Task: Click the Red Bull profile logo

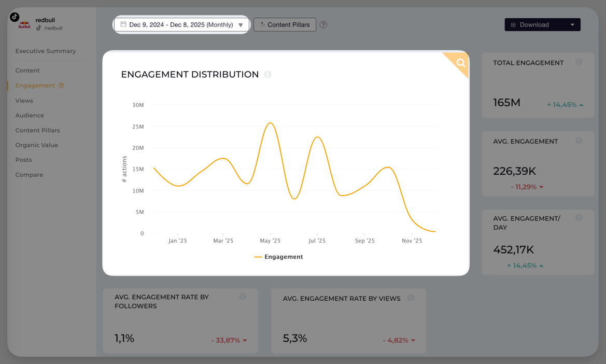Action: (24, 24)
